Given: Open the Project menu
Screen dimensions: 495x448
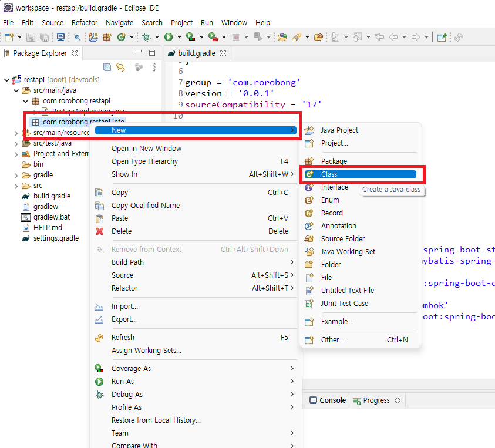Looking at the screenshot, I should (181, 23).
